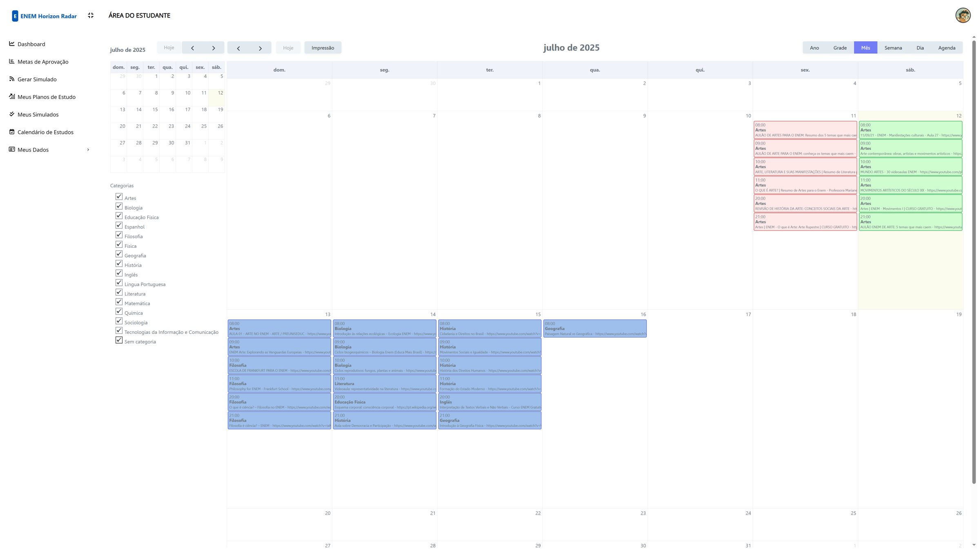Viewport: 980px width, 551px height.
Task: Toggle the Sociologia category checkbox
Action: click(119, 321)
